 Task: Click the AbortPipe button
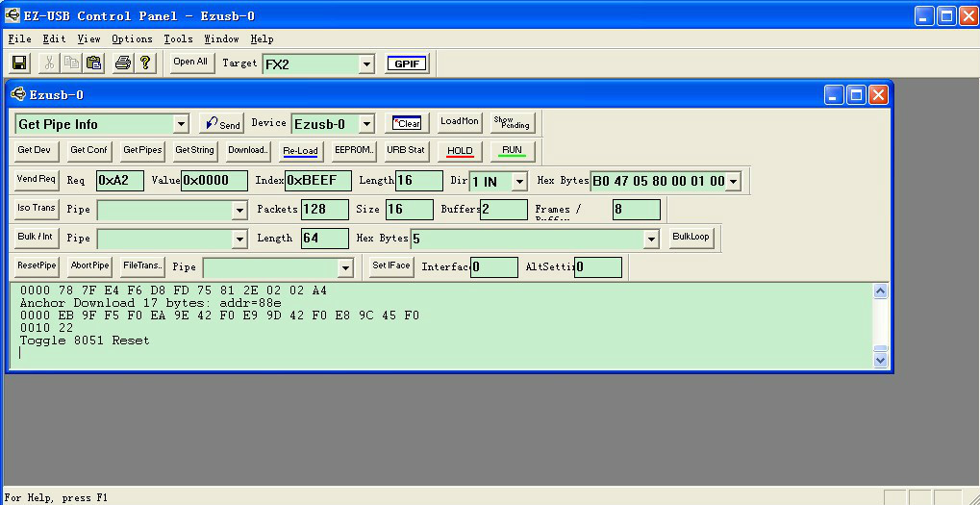90,265
